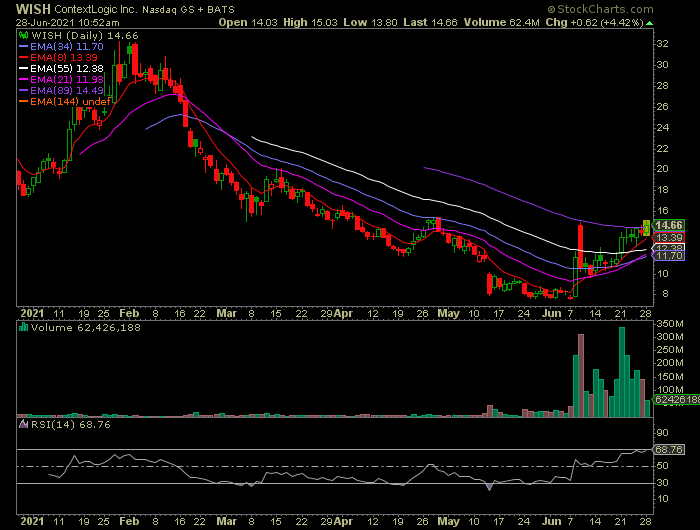This screenshot has height=530, width=700.
Task: Click the 8 price axis label
Action: [665, 294]
